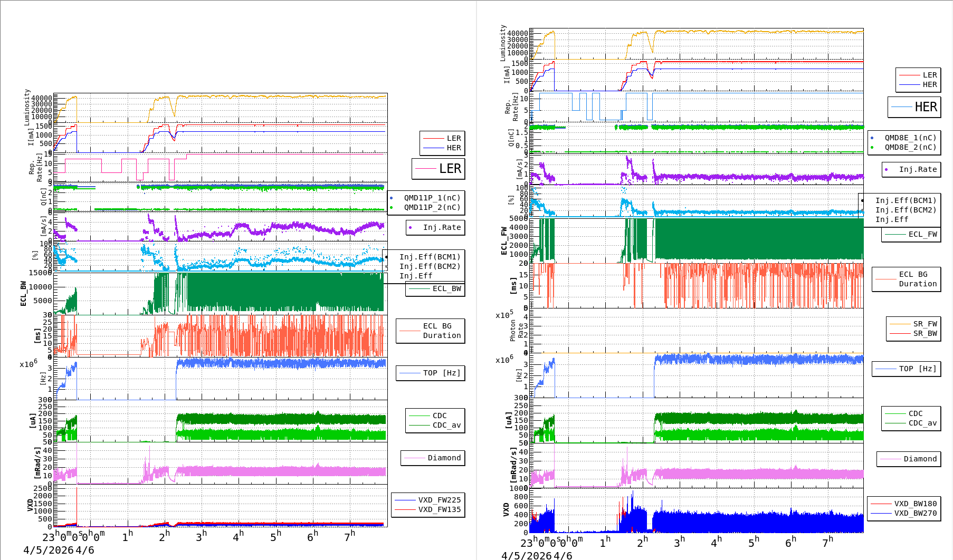Click the large HER repetition-rate legend box
953x560 pixels.
(x=914, y=107)
